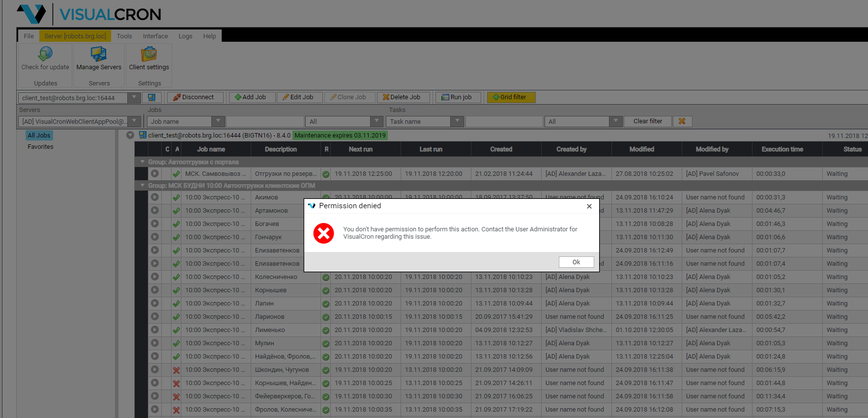Toggle active checkmark on the МСК. Самовывоз job

(176, 174)
